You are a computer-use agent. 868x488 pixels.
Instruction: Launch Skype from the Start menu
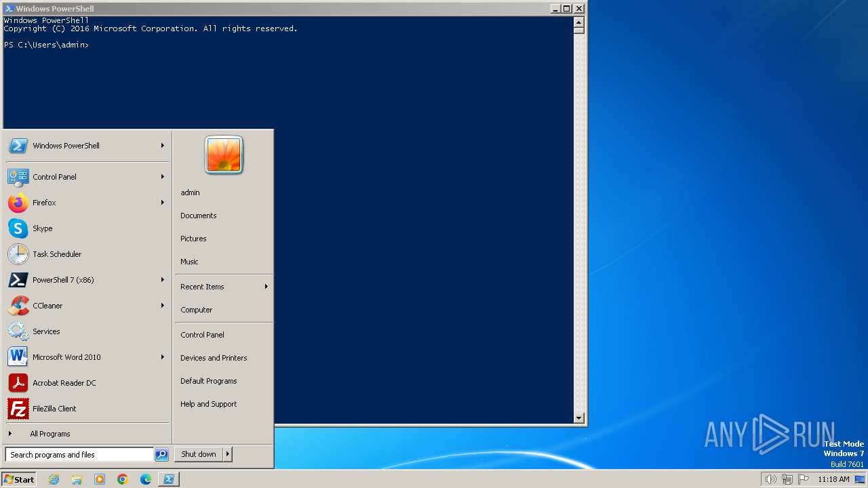[x=18, y=228]
